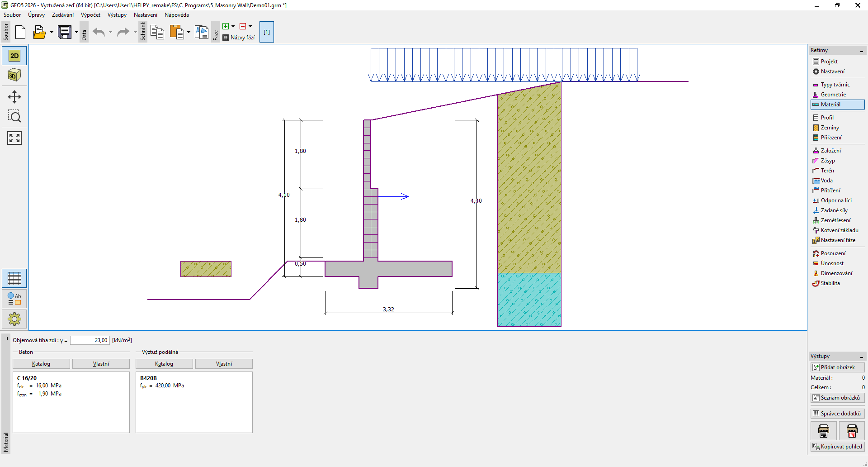Click the Save file icon
The width and height of the screenshot is (868, 467).
coord(65,32)
